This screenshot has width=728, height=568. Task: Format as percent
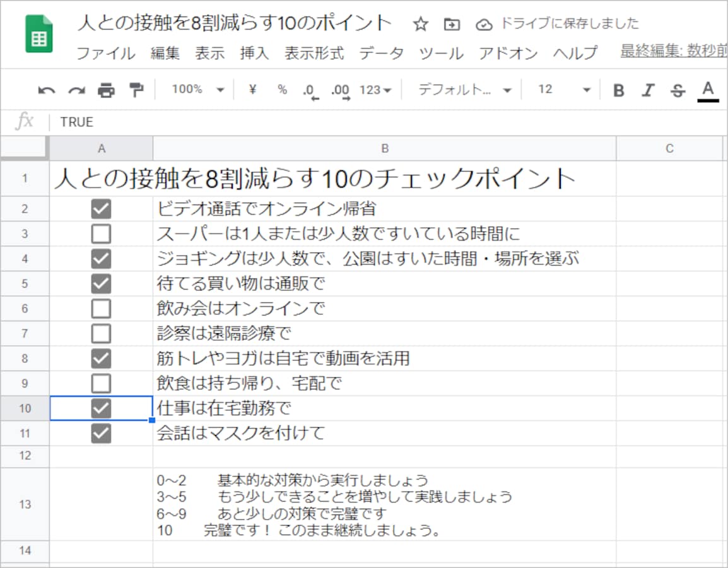click(282, 89)
